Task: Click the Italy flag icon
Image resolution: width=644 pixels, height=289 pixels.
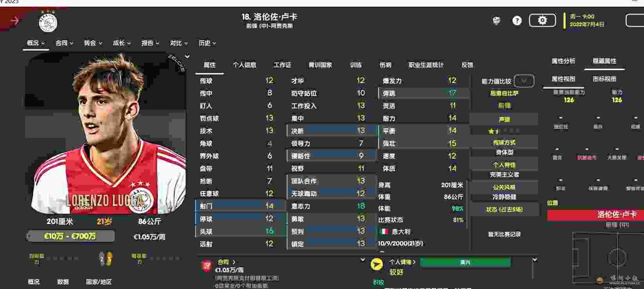Action: [x=384, y=231]
